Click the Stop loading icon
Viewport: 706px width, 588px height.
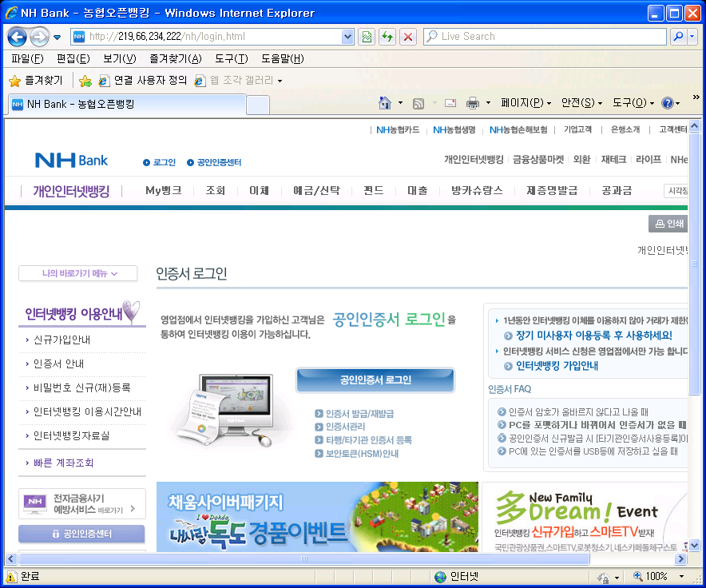pos(408,37)
